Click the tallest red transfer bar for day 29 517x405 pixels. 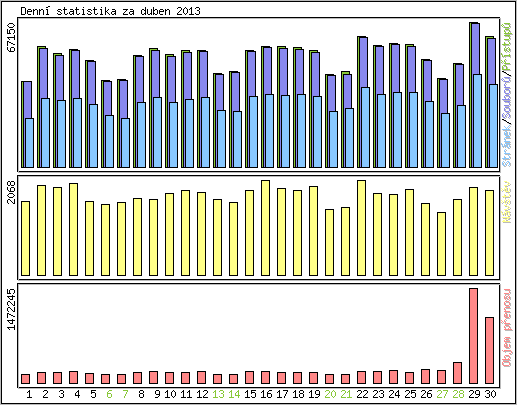point(473,336)
